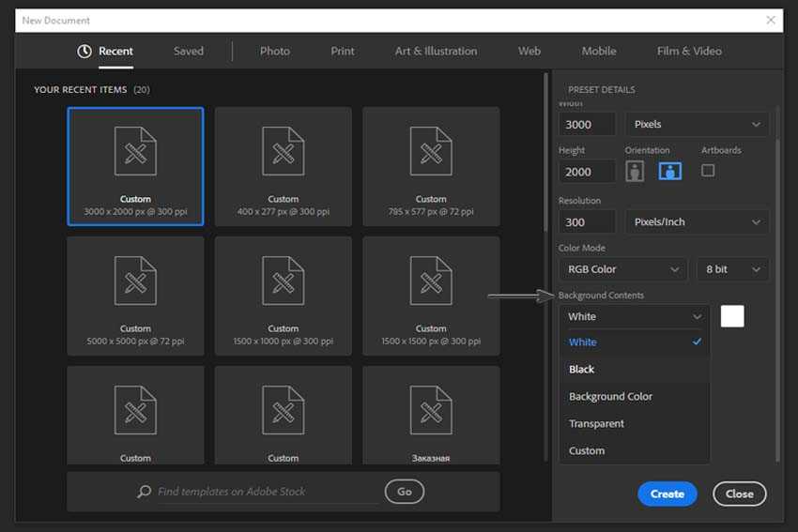Click the search magnifier icon for Adobe Stock
Screen dimensions: 798x532
(144, 492)
